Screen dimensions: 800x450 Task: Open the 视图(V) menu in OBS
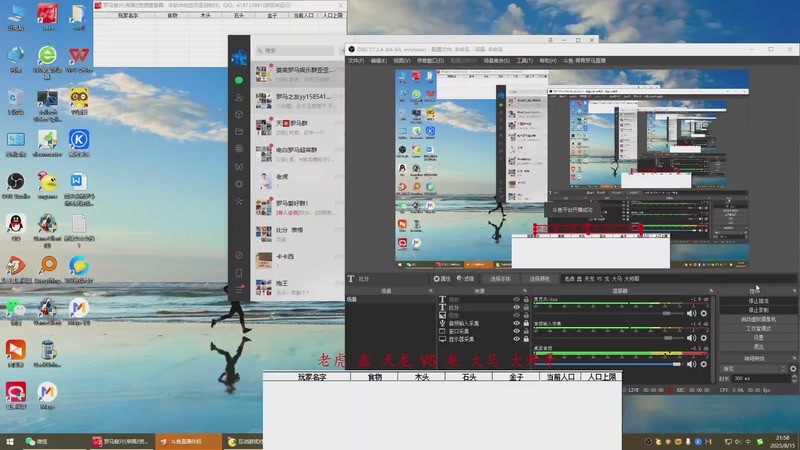tap(402, 61)
